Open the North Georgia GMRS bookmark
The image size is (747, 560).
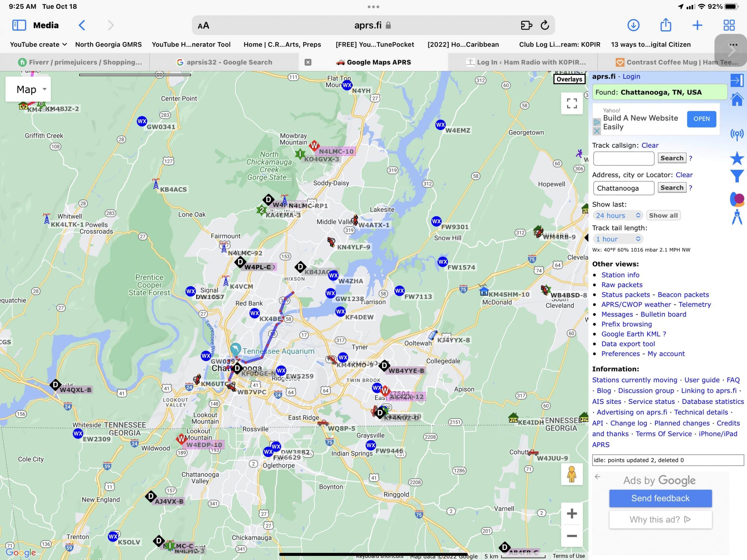tap(109, 45)
